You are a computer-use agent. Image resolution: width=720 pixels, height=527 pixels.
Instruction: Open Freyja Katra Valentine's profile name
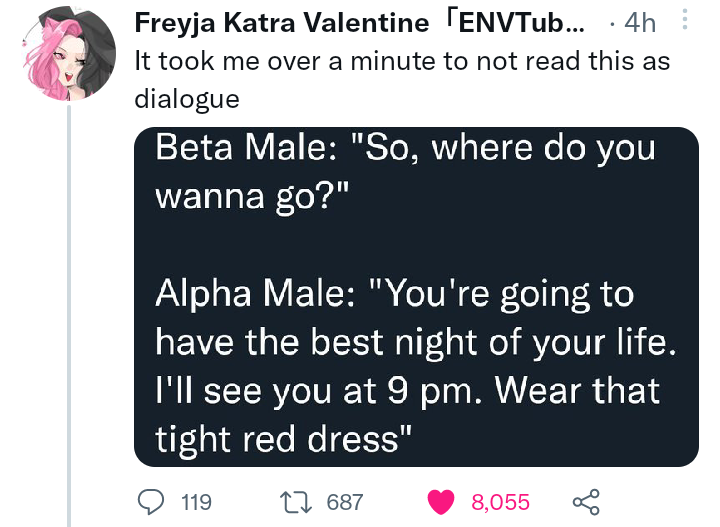tap(281, 22)
